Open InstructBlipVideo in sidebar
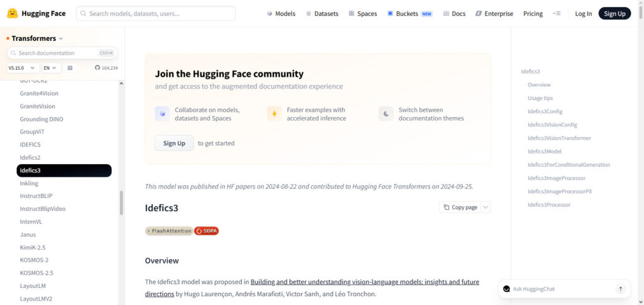644x305 pixels. (43, 209)
